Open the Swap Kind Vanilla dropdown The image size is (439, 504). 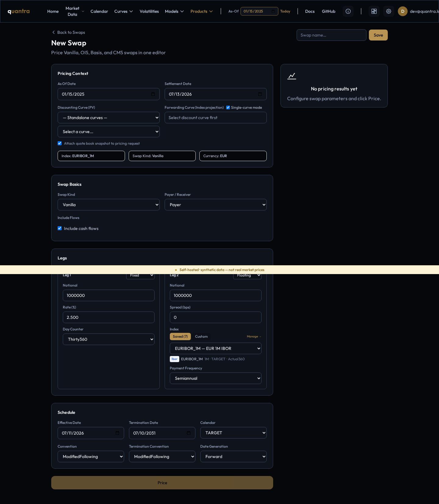coord(109,205)
